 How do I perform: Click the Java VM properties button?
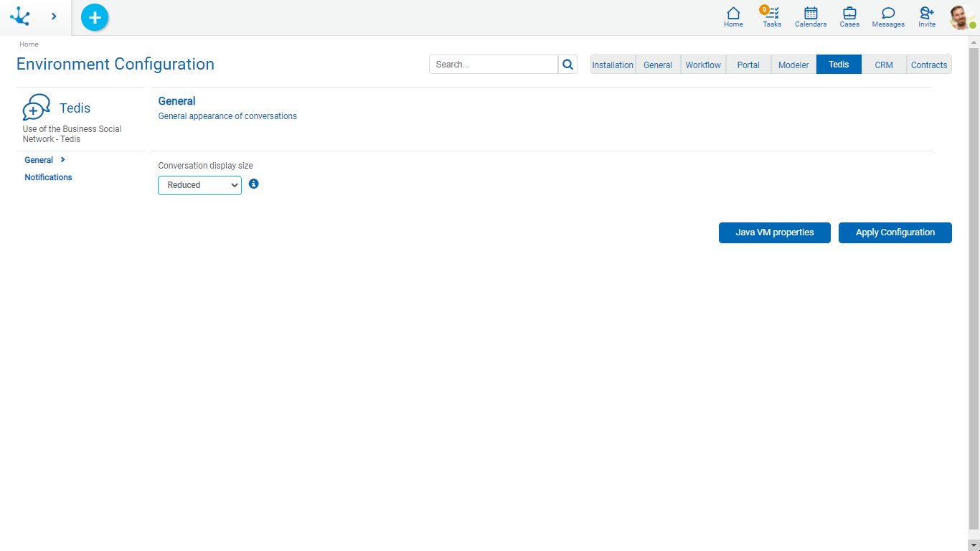tap(774, 232)
